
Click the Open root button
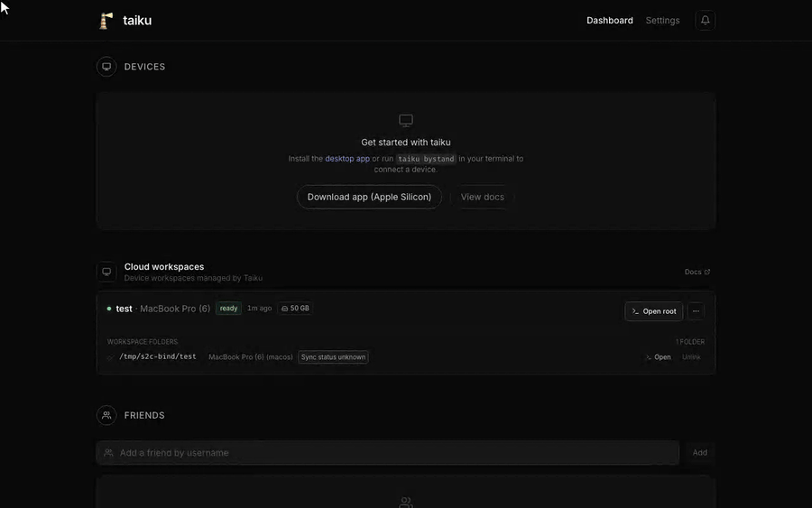(653, 311)
